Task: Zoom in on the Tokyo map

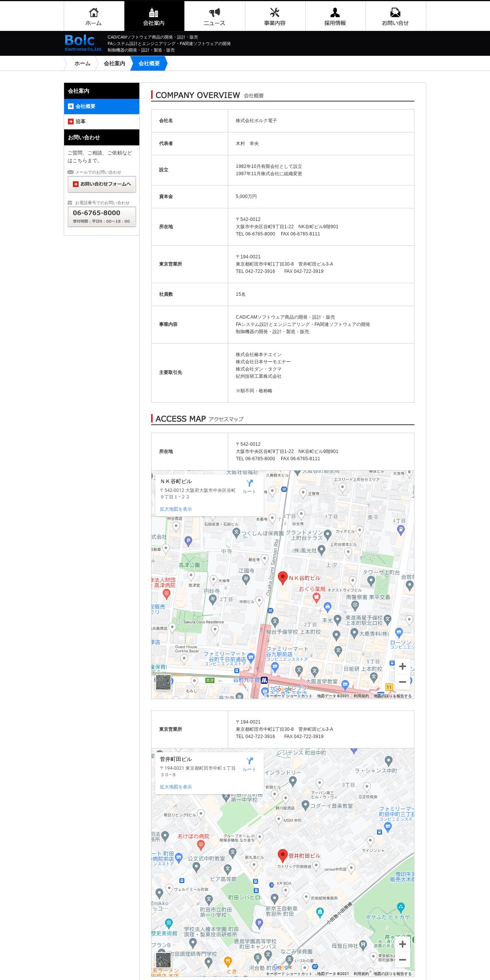Action: pyautogui.click(x=402, y=944)
